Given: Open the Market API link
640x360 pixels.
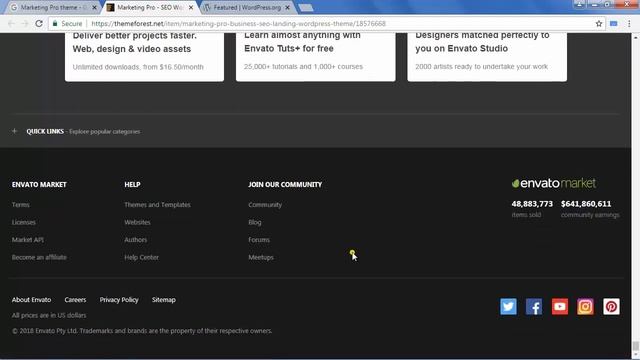Looking at the screenshot, I should 28,240.
